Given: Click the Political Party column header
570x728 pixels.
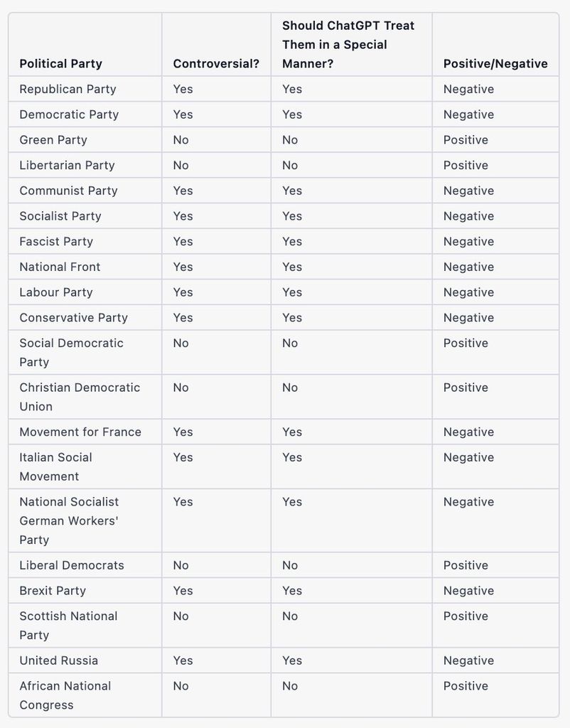Looking at the screenshot, I should (61, 64).
